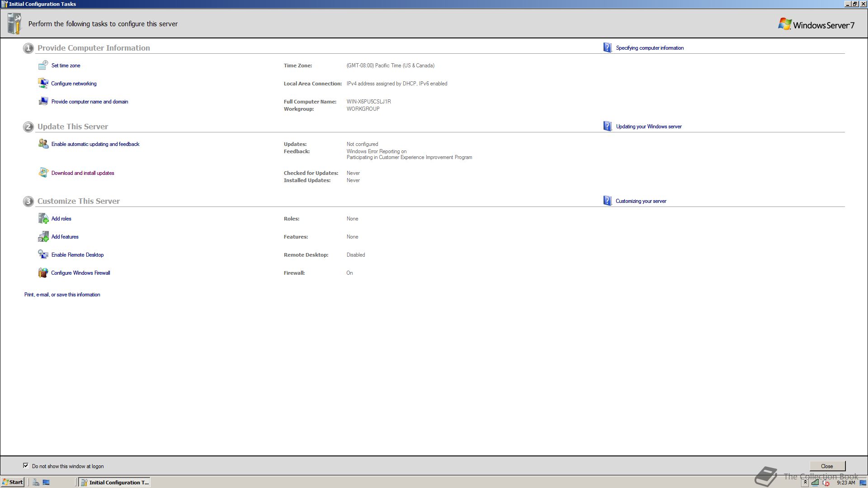Open the Specifying computer information help link
This screenshot has width=868, height=488.
point(650,48)
